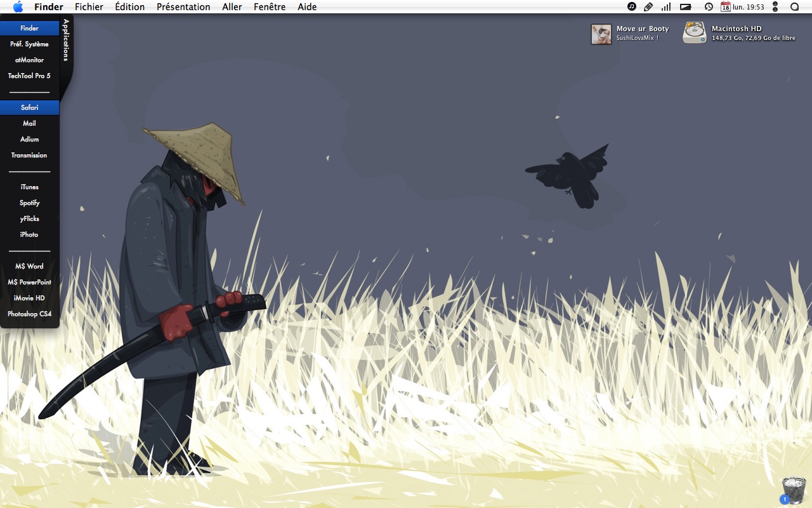Screen dimensions: 812x508
Task: Click the 148,73 Go free space text
Action: (x=754, y=38)
